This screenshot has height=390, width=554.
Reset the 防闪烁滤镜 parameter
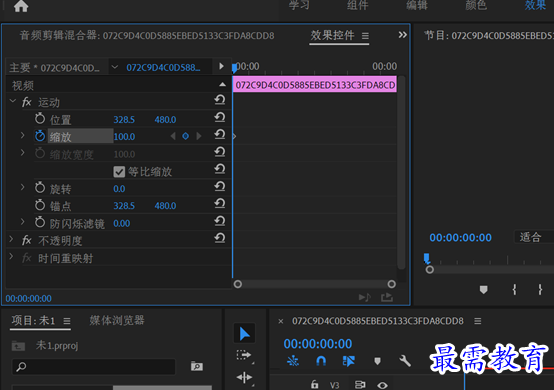point(220,221)
